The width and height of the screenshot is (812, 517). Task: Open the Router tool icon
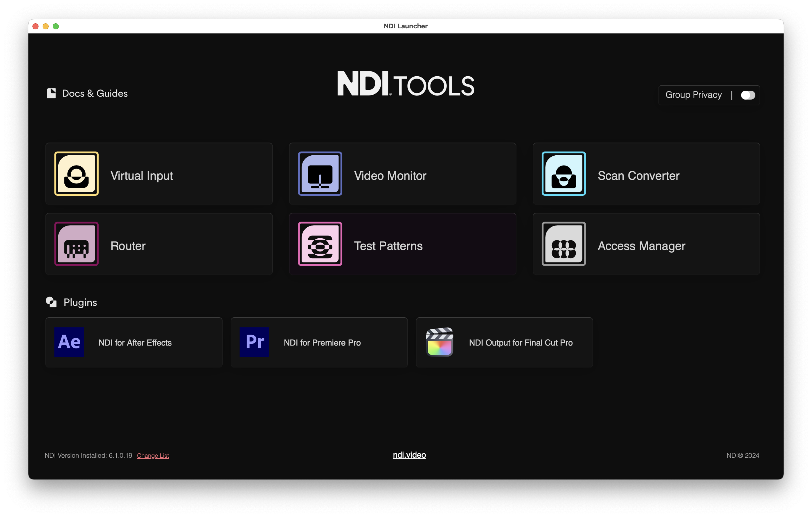pos(77,244)
